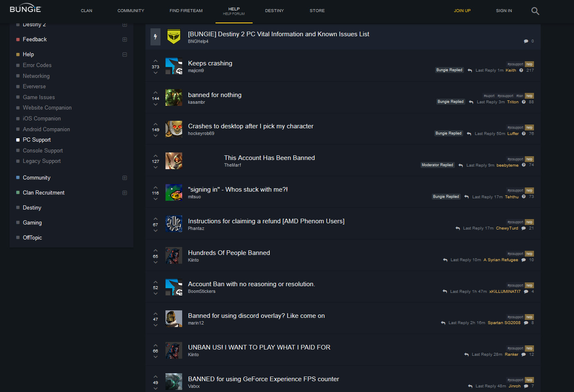Downvote the "signing in" thread by mitsuo
Viewport: 574px width, 392px height.
coord(155,199)
